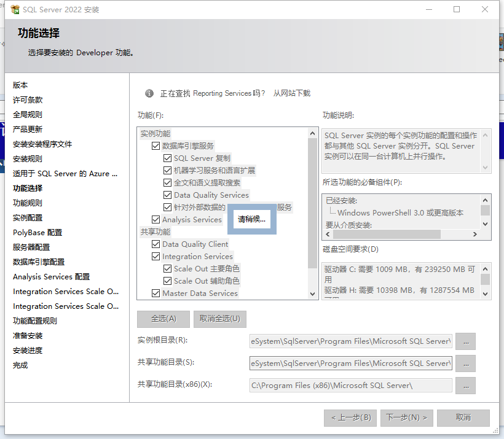This screenshot has width=504, height=439.
Task: Click the SQL Server setup title bar icon
Action: 15,10
